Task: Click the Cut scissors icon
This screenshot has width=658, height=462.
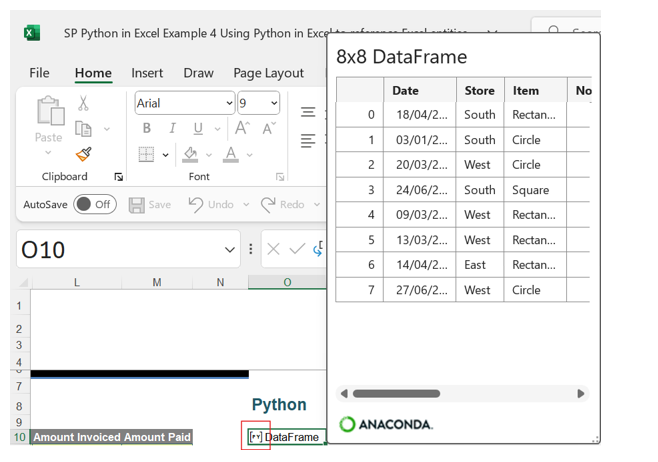Action: click(x=84, y=103)
